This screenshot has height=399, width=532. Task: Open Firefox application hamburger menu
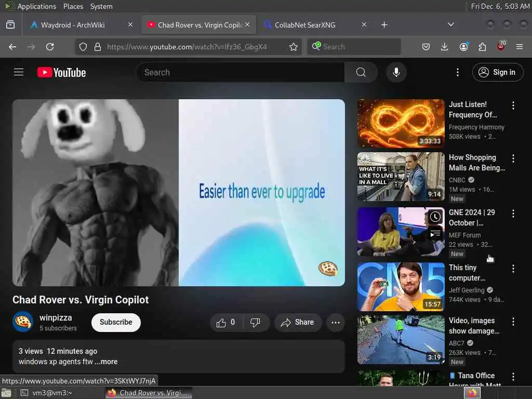click(x=520, y=47)
